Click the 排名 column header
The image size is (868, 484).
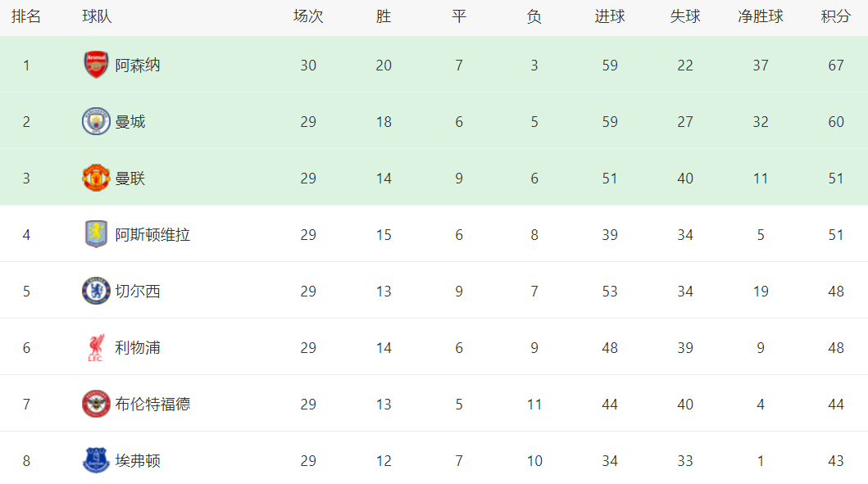[x=26, y=16]
